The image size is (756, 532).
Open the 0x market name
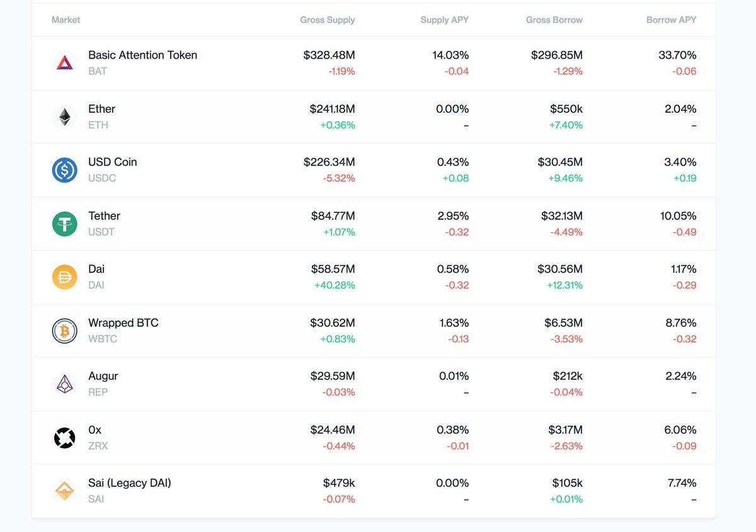coord(94,430)
